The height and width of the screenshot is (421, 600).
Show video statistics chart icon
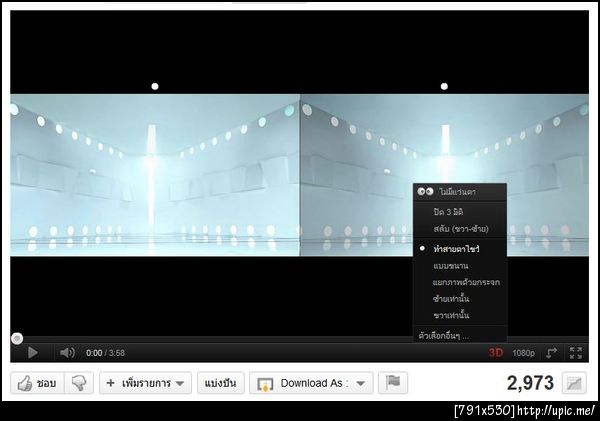[x=574, y=383]
